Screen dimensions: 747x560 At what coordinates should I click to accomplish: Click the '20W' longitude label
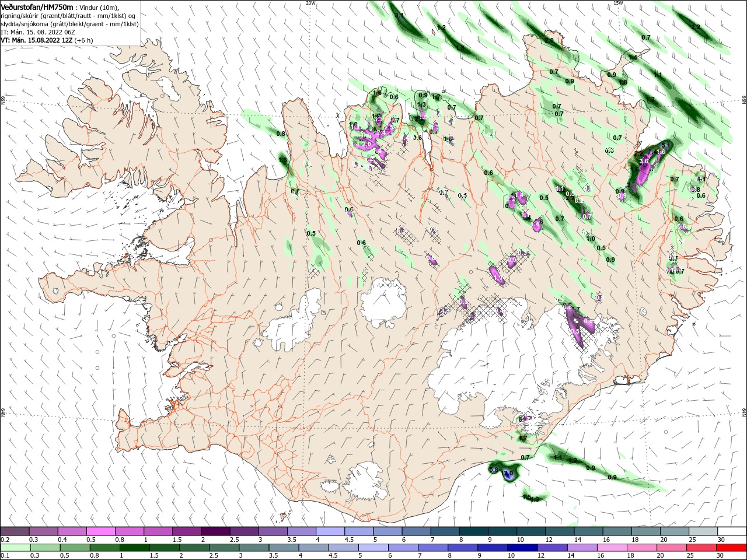pyautogui.click(x=310, y=3)
